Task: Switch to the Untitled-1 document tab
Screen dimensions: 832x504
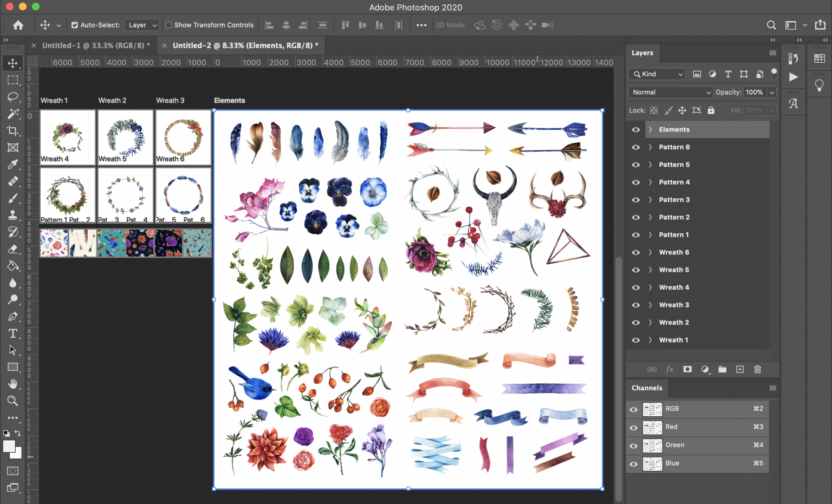Action: pyautogui.click(x=96, y=45)
